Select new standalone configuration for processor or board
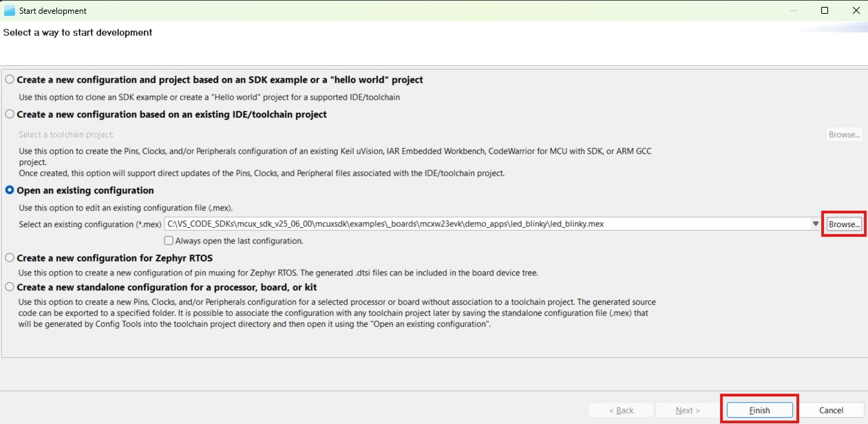The image size is (868, 424). pyautogui.click(x=10, y=287)
